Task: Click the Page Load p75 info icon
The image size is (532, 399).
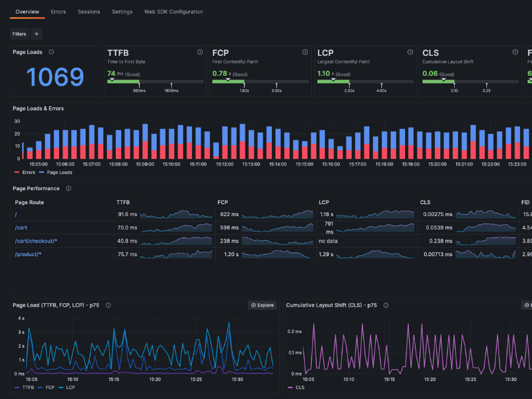Action: 108,305
